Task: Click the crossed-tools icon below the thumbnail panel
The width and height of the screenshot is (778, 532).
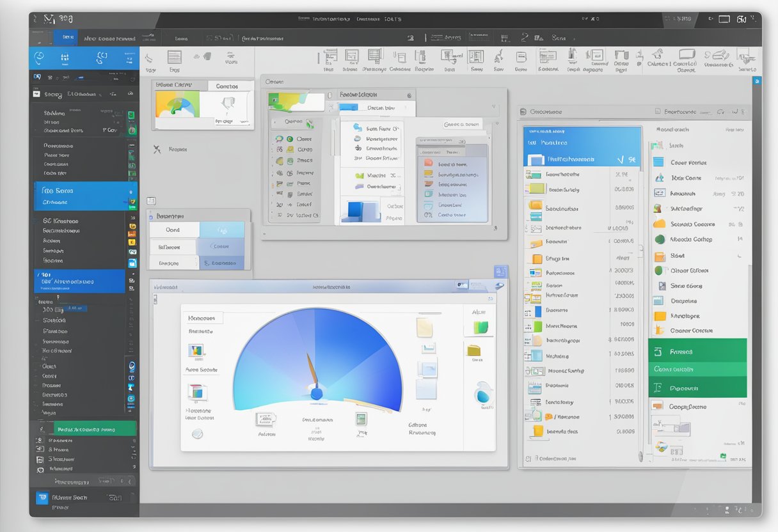Action: [157, 149]
